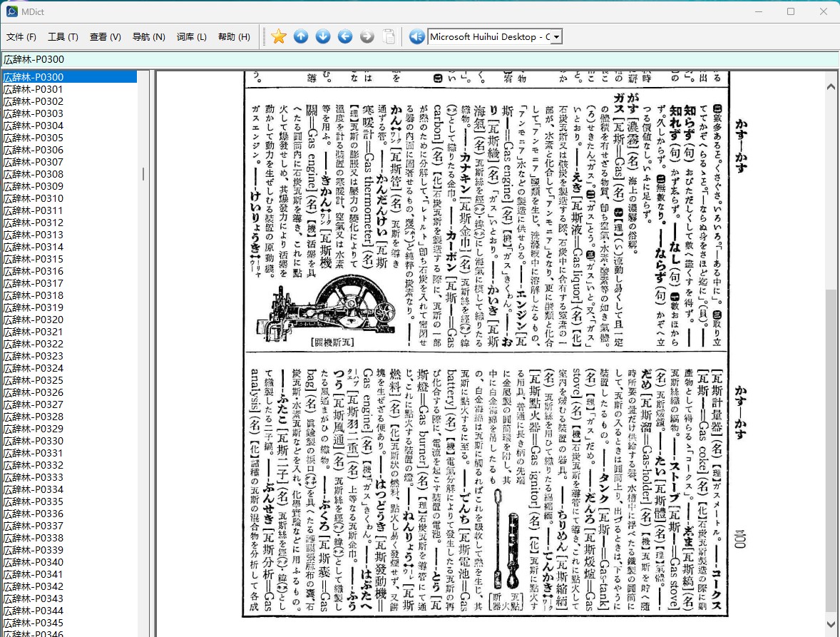Click the clipboard paste icon
The height and width of the screenshot is (637, 840).
389,36
